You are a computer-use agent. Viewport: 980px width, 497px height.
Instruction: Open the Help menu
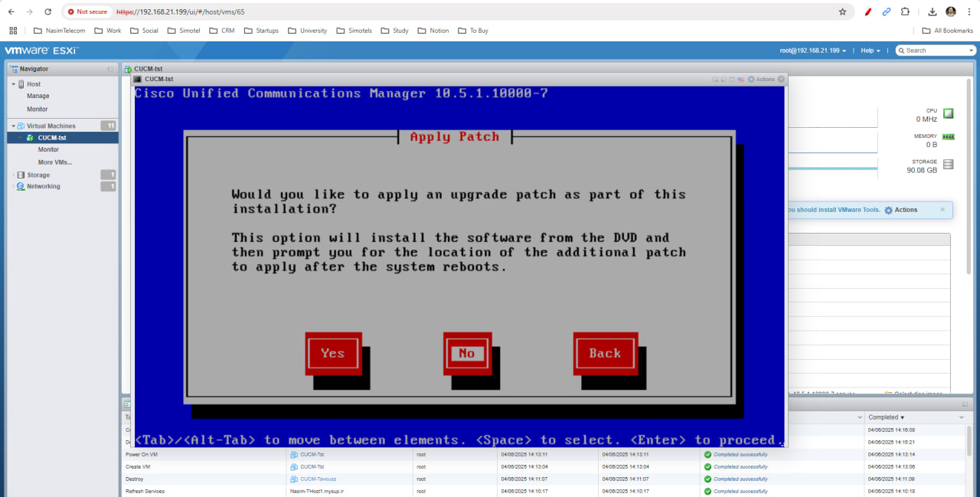click(x=871, y=51)
